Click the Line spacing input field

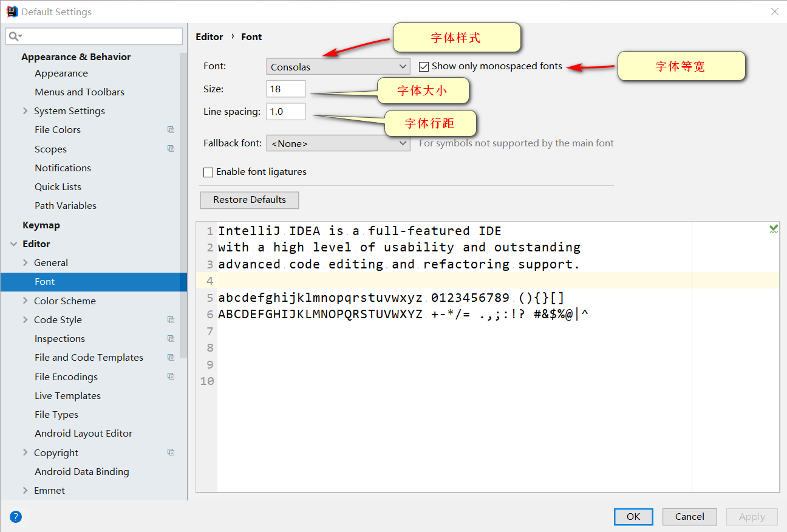pyautogui.click(x=285, y=112)
